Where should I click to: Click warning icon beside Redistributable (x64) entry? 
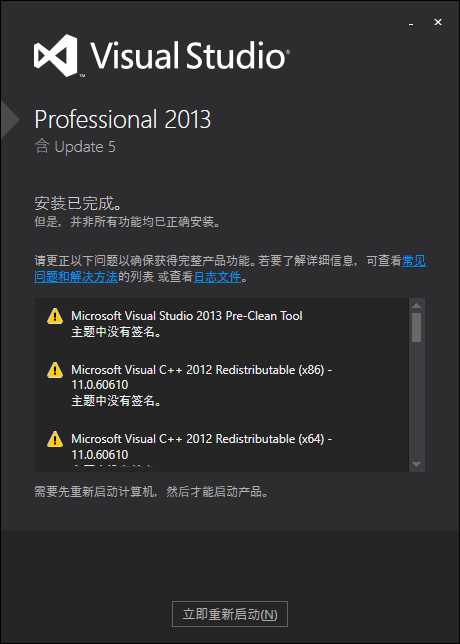coord(55,439)
